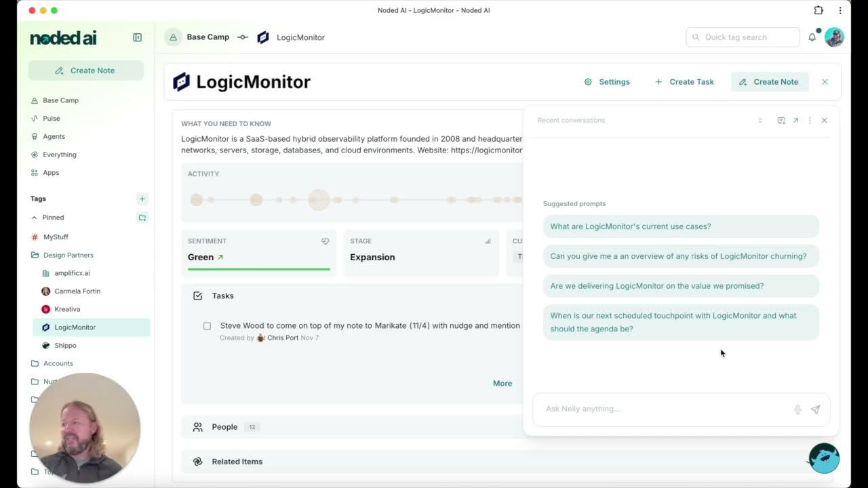
Task: Click the Stage card bar chart icon
Action: point(488,241)
